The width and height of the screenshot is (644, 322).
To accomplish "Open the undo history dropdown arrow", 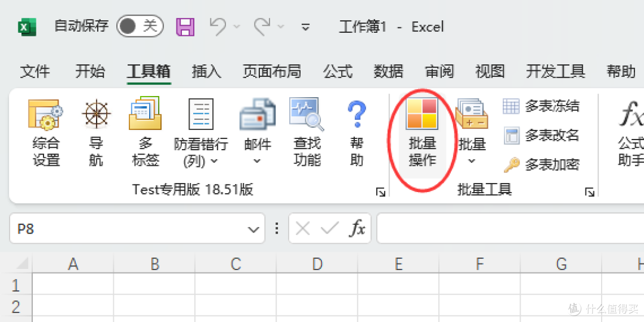I will [x=237, y=27].
